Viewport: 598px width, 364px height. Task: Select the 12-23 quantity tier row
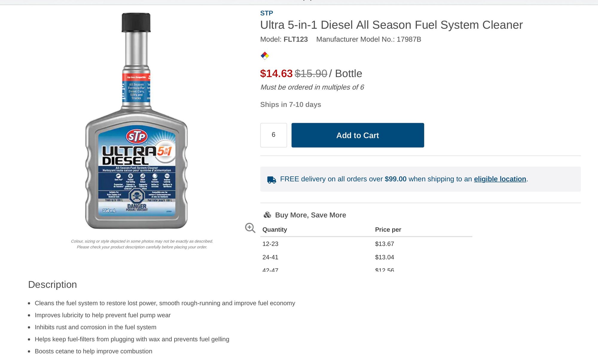[x=270, y=244]
